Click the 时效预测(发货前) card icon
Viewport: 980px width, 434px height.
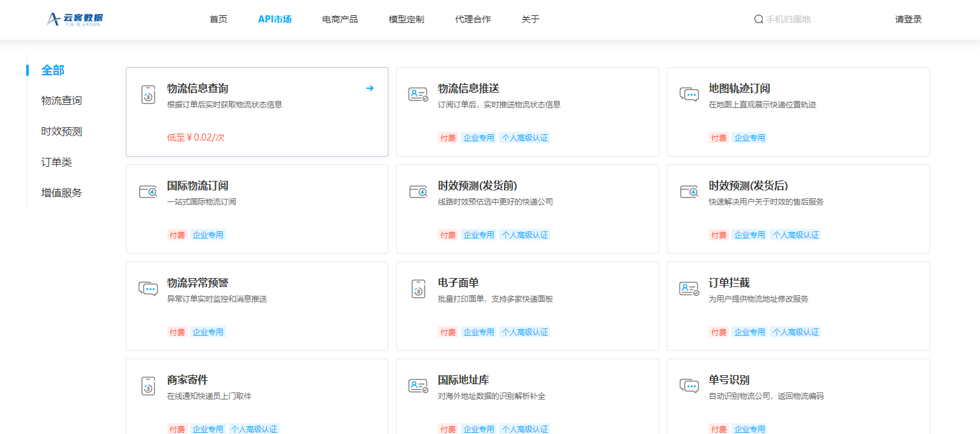point(418,191)
